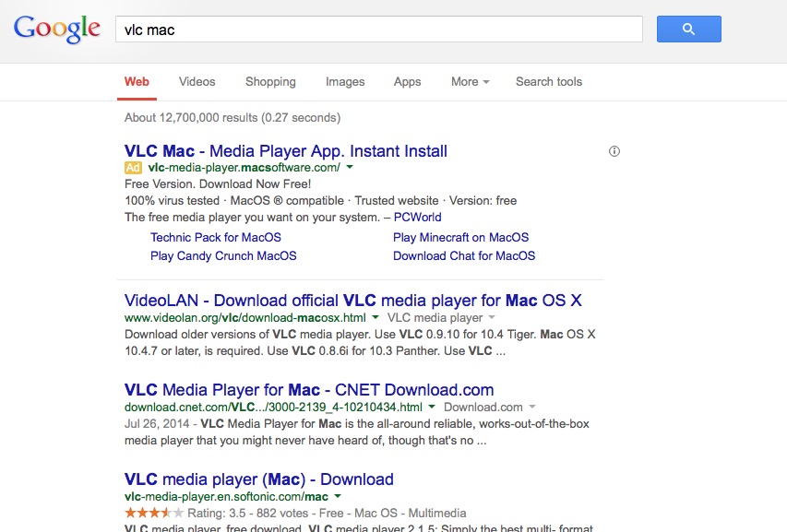
Task: Expand arrow next to videolan.org URL
Action: click(376, 317)
